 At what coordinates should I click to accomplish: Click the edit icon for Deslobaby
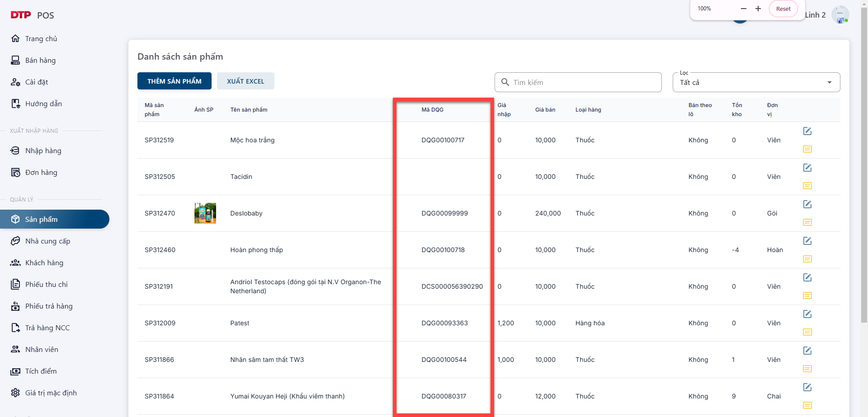click(x=807, y=204)
